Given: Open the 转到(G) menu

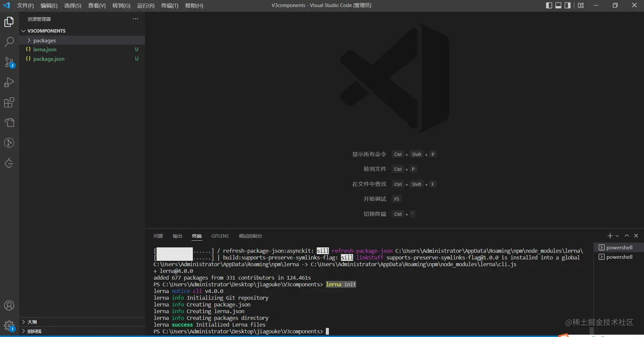Looking at the screenshot, I should [x=121, y=6].
